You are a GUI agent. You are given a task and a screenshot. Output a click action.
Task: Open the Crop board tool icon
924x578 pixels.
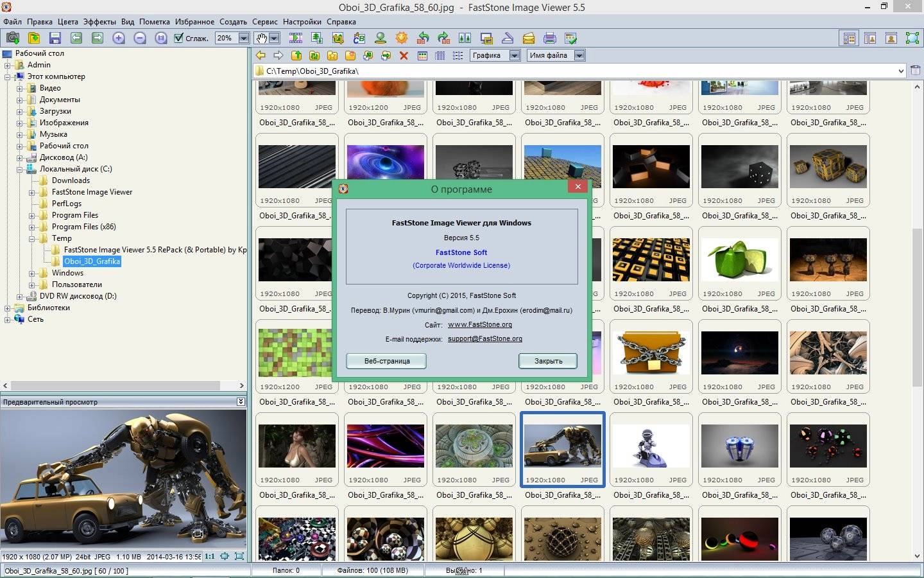click(338, 38)
